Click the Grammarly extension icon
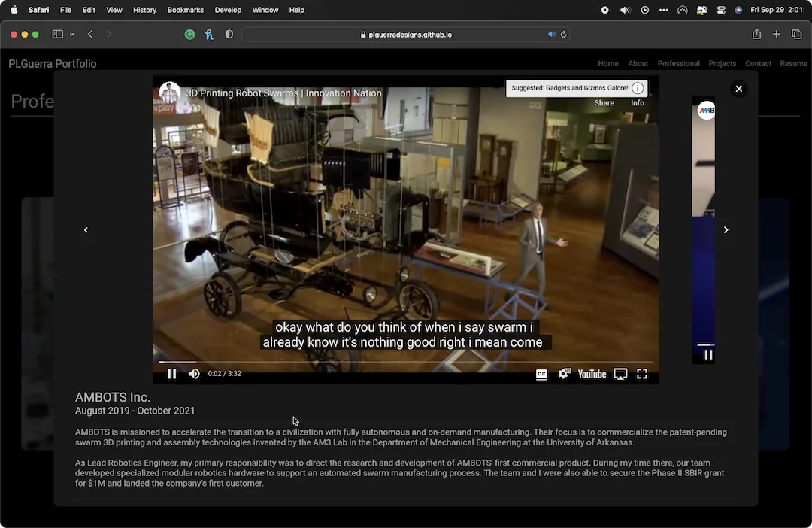 tap(190, 34)
